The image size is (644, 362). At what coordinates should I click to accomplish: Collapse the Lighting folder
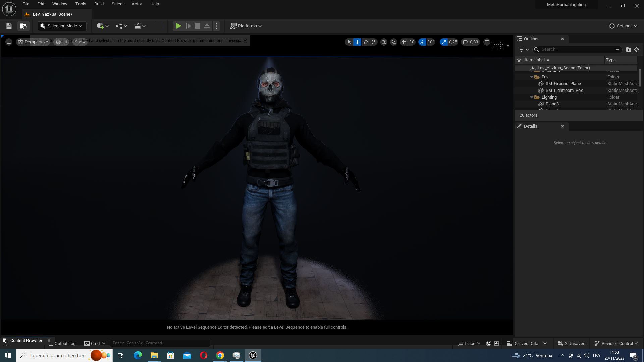click(532, 97)
